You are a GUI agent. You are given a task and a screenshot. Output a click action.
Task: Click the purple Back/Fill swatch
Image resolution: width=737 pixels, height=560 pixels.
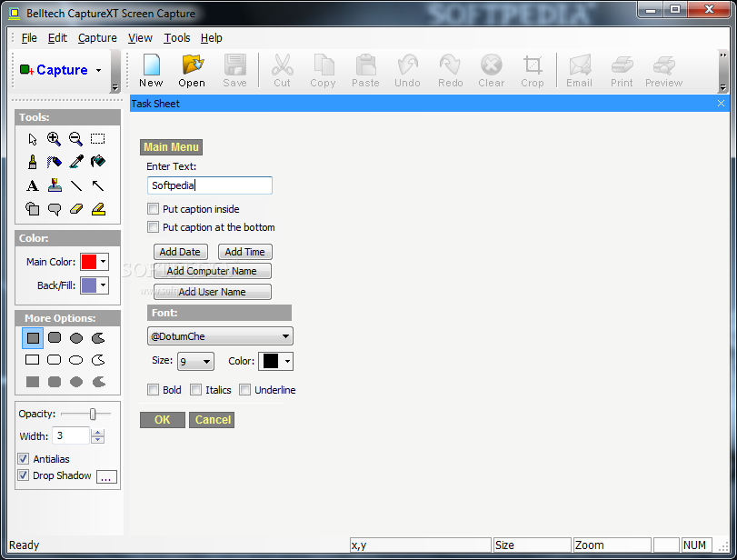pos(88,285)
